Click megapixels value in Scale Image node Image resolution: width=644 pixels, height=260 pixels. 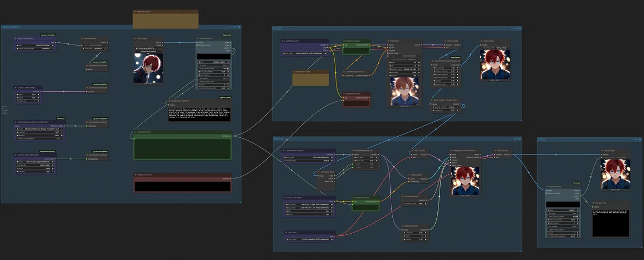tap(445, 110)
